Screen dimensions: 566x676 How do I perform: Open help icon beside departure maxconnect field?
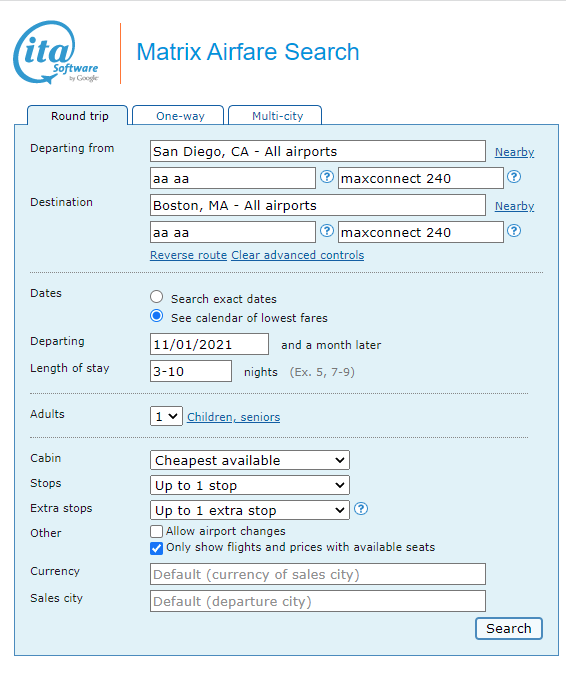click(514, 177)
